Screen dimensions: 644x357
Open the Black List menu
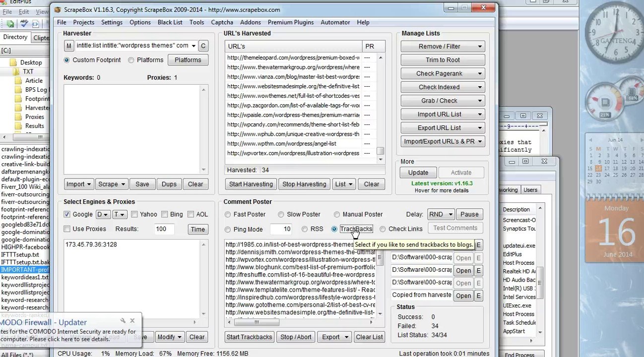[170, 22]
